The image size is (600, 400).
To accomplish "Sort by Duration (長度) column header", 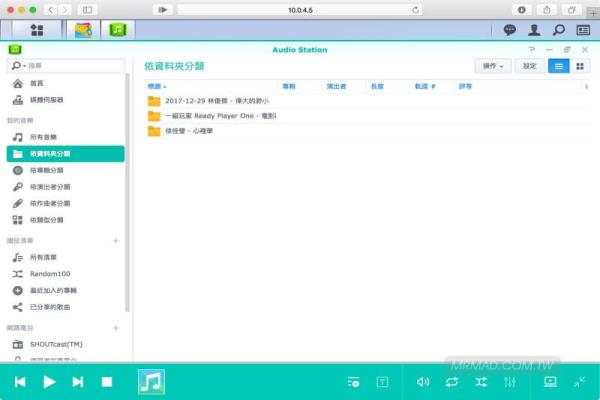I will (x=377, y=87).
